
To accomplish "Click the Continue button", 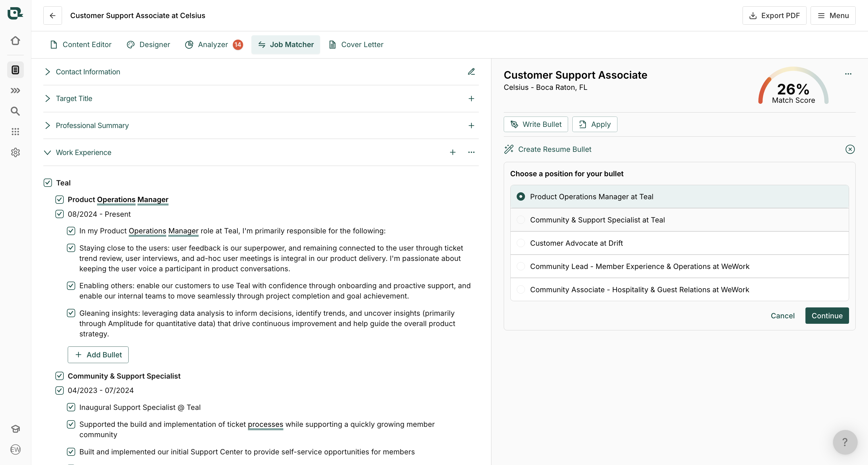I will [827, 316].
